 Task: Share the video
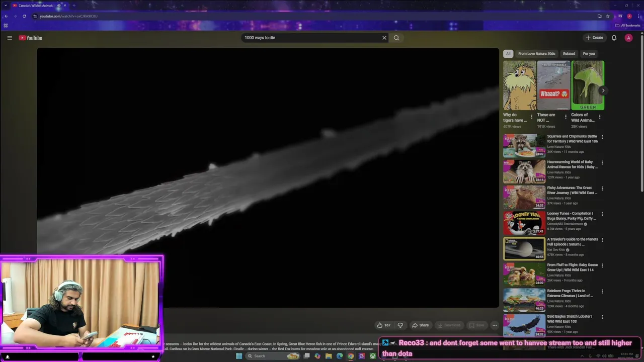coord(421,325)
